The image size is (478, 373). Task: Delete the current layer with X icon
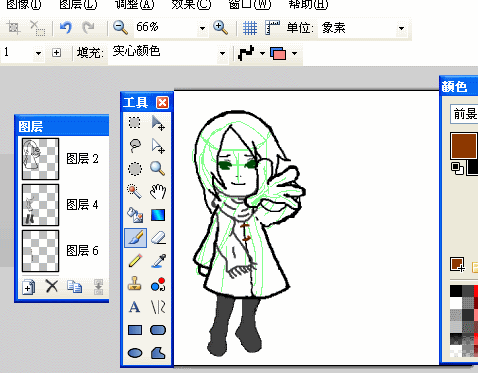tap(52, 286)
